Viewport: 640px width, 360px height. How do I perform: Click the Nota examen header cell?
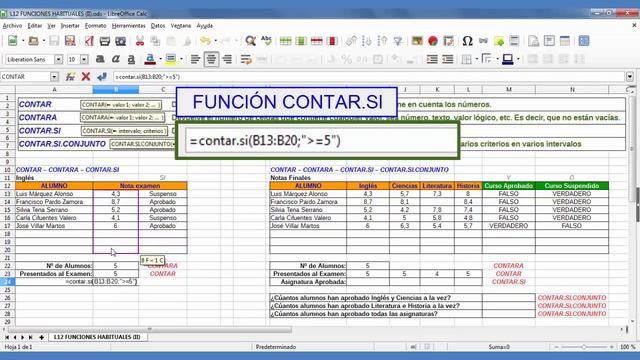pyautogui.click(x=140, y=186)
